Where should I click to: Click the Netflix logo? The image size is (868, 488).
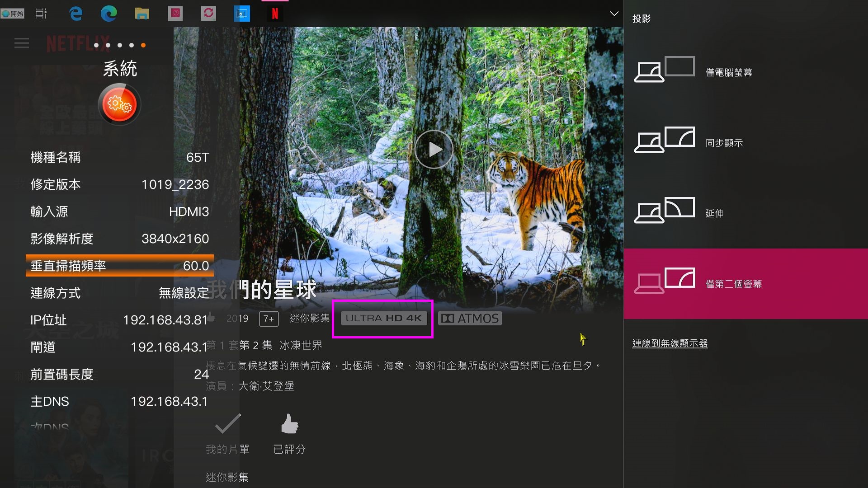tap(78, 44)
